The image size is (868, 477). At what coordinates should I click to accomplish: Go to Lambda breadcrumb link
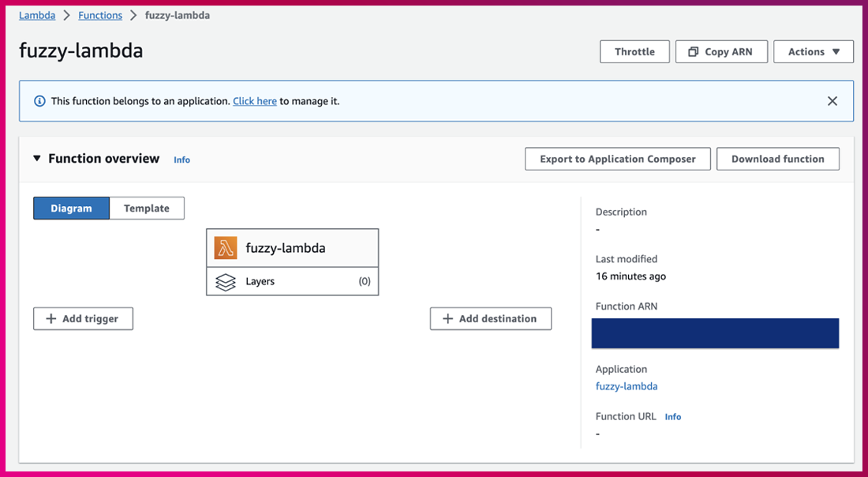(37, 15)
